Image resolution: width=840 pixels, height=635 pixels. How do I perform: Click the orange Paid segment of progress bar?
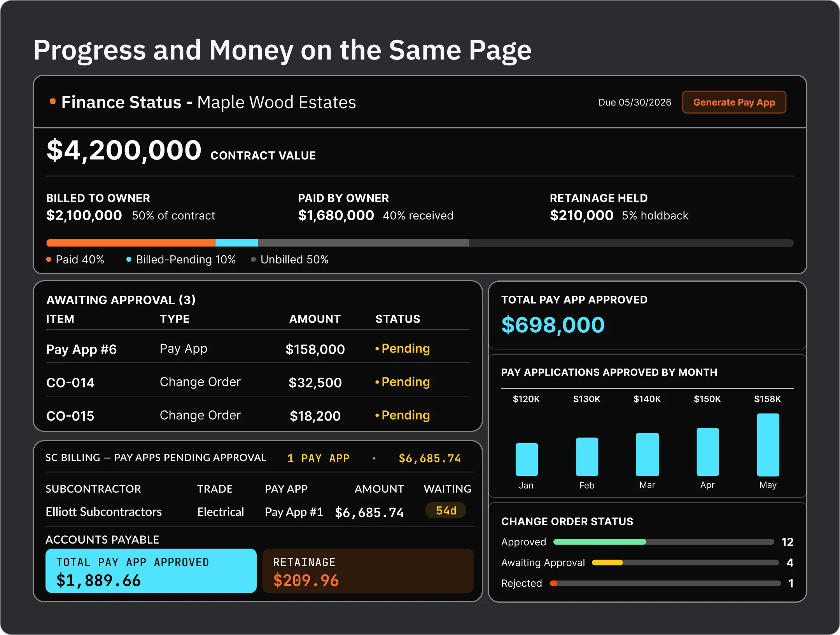[131, 243]
